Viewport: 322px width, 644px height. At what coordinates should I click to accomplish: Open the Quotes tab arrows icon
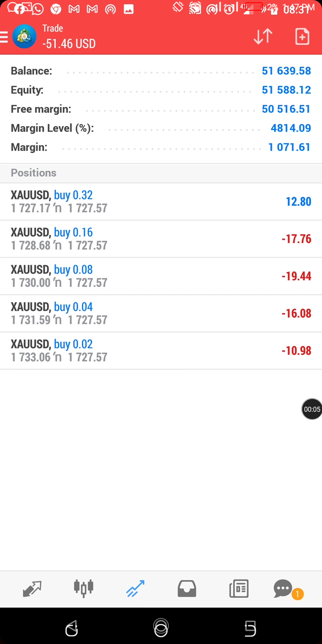pos(32,589)
